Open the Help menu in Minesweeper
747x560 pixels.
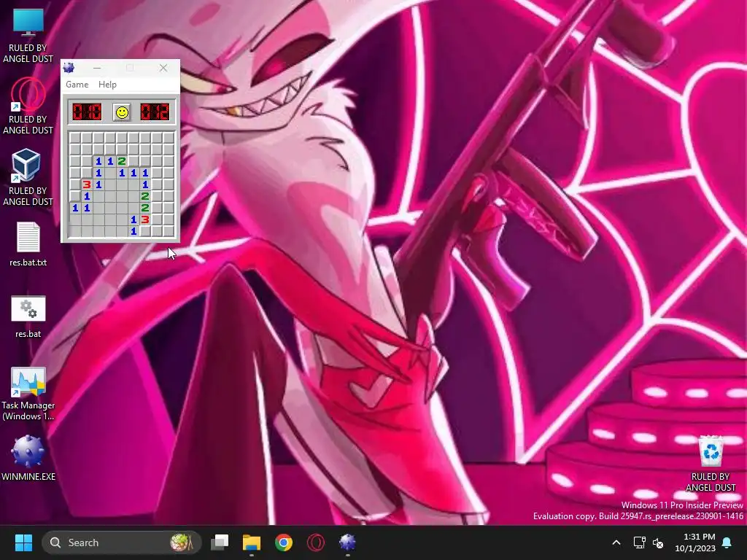pos(107,85)
